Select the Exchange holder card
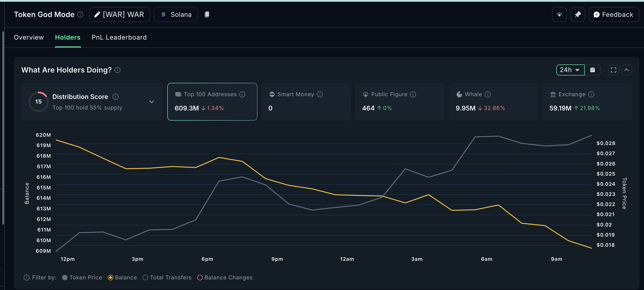 tap(587, 102)
